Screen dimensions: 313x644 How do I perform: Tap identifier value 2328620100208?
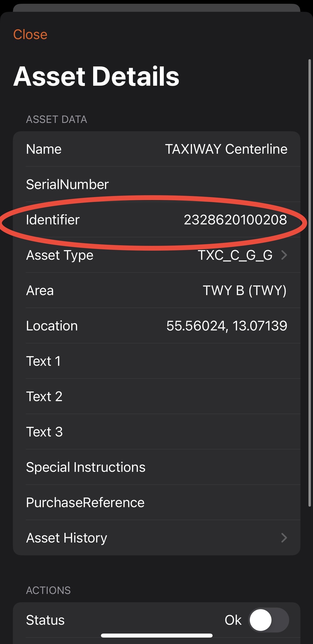point(235,220)
